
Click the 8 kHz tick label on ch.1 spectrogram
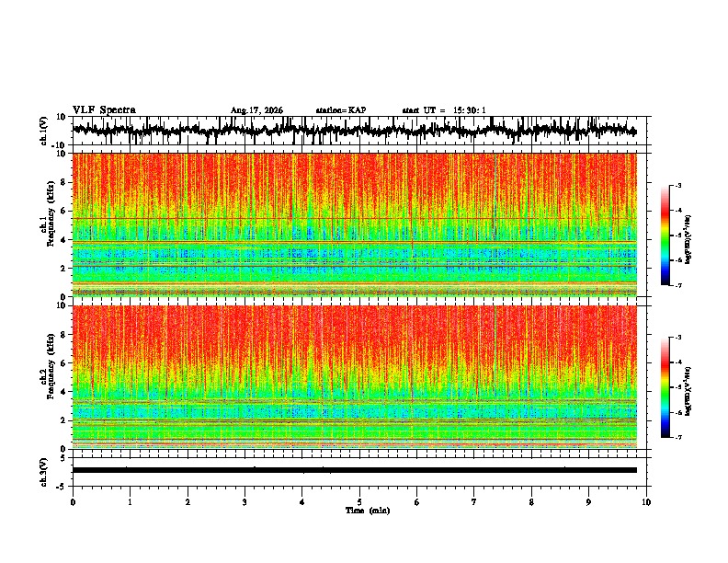[x=65, y=182]
